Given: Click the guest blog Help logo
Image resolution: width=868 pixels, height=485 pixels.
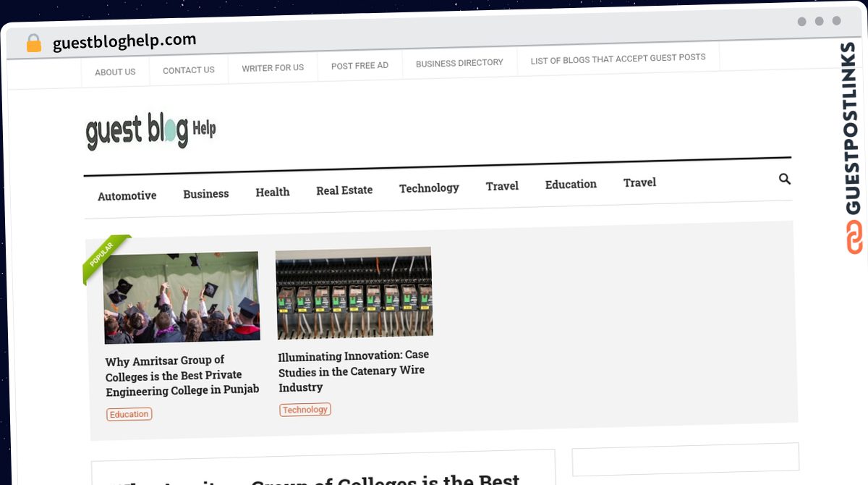Looking at the screenshot, I should click(151, 130).
